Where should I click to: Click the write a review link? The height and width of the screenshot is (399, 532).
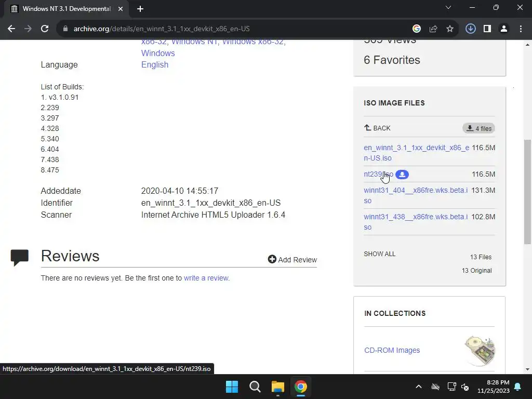click(x=206, y=278)
